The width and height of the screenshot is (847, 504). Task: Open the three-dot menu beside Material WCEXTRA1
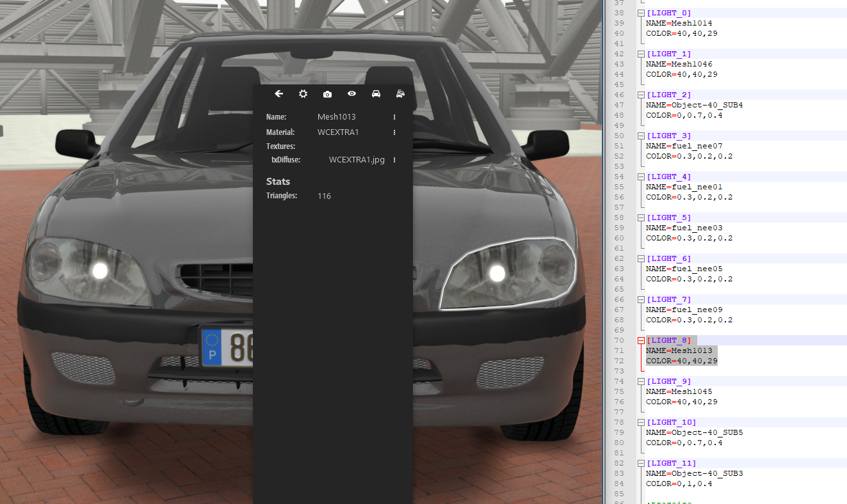click(x=394, y=132)
